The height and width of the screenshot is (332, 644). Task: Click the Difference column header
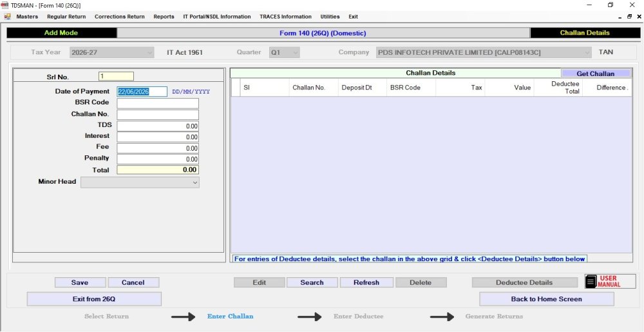(x=607, y=88)
